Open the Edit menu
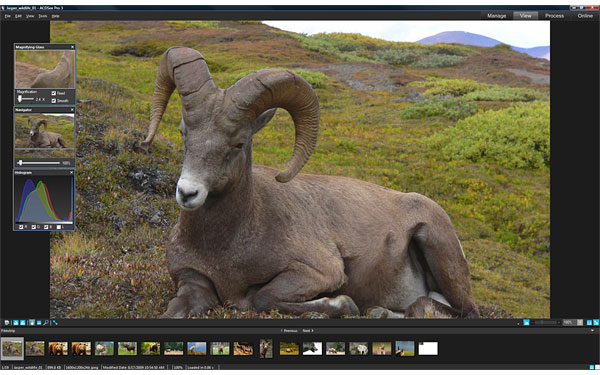Viewport: 600px width, 375px height. (18, 16)
